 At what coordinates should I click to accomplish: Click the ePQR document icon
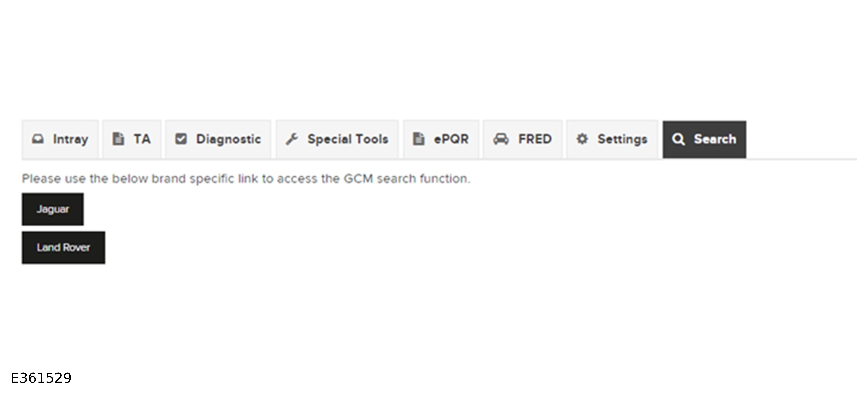tap(419, 139)
